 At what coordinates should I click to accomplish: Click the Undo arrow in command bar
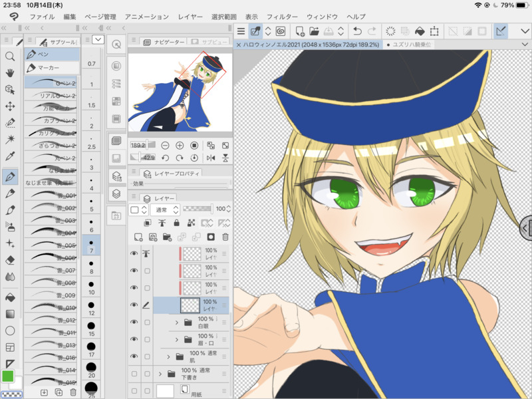pos(357,31)
